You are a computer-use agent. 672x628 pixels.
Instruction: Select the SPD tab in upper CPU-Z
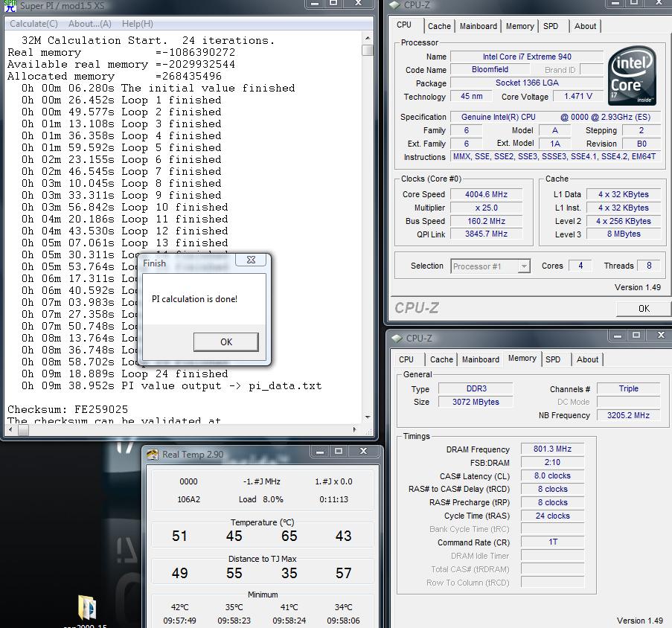[551, 26]
